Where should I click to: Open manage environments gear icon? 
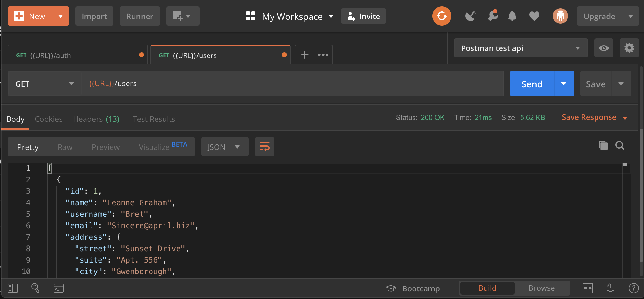[629, 48]
